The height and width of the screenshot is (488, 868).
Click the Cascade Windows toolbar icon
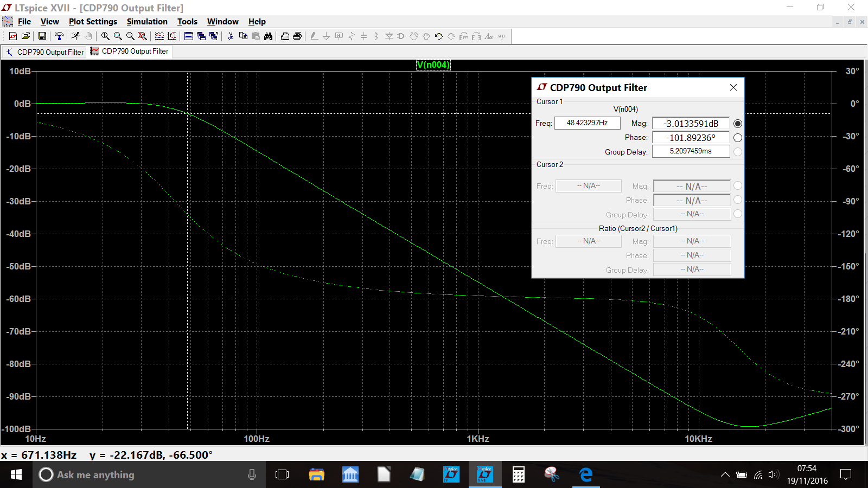point(201,36)
